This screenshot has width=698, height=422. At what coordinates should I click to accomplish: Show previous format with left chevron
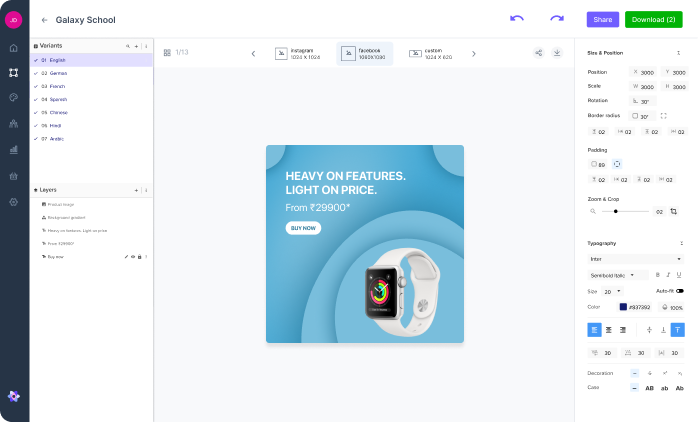pyautogui.click(x=253, y=54)
